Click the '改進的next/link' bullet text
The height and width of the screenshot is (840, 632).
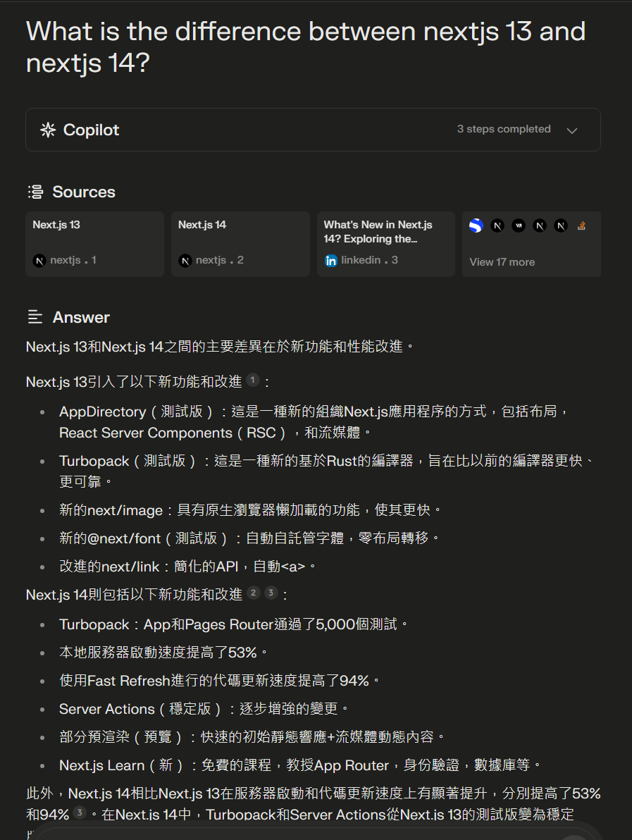coord(188,567)
